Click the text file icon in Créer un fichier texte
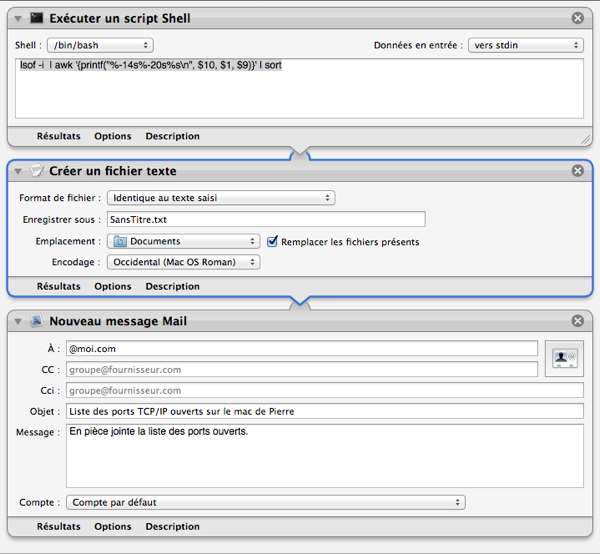This screenshot has width=600, height=554. [x=36, y=171]
